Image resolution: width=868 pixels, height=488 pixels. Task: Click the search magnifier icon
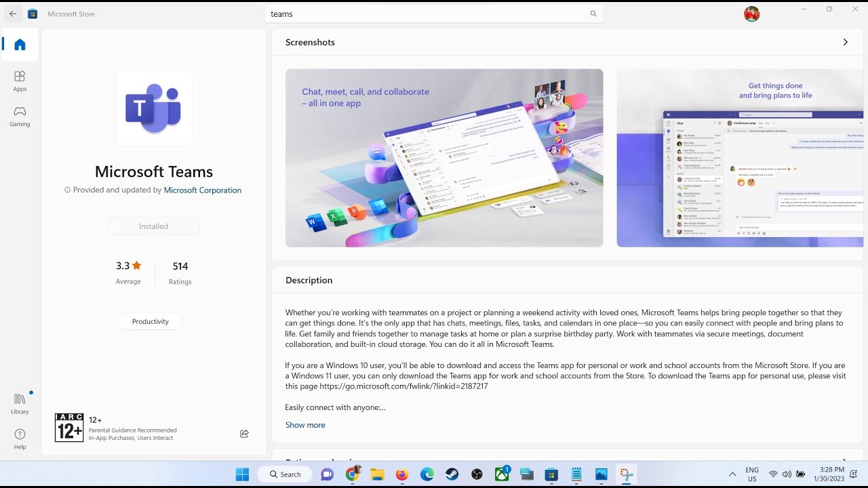(x=593, y=14)
